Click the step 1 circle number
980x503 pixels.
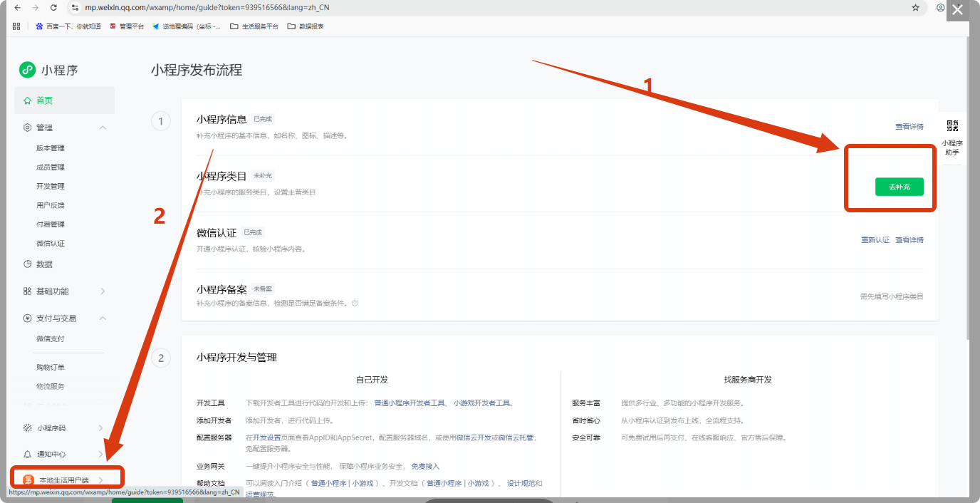(161, 122)
